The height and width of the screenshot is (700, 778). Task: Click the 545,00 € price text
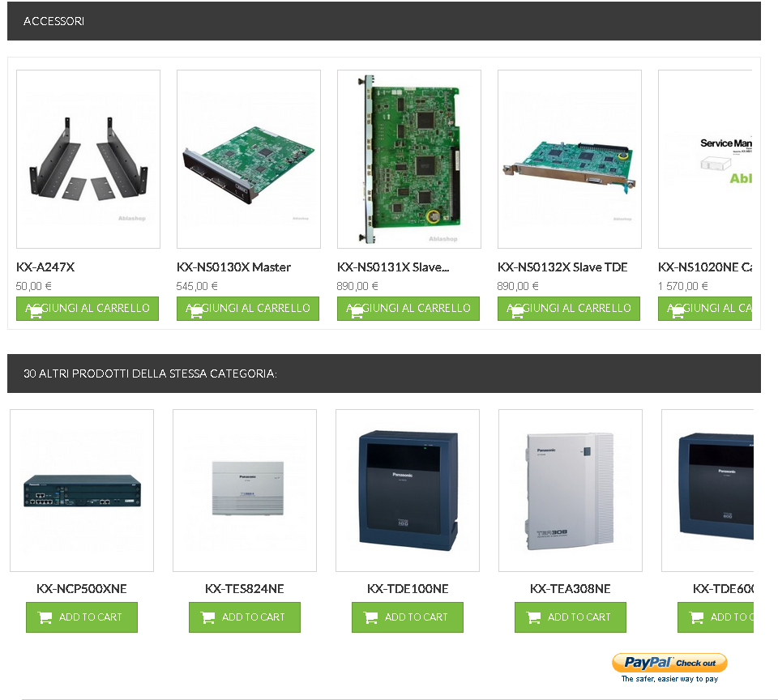197,286
